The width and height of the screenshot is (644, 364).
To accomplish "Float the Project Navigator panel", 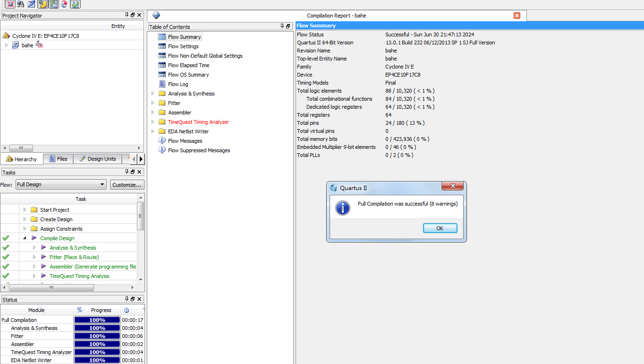I will pos(133,15).
